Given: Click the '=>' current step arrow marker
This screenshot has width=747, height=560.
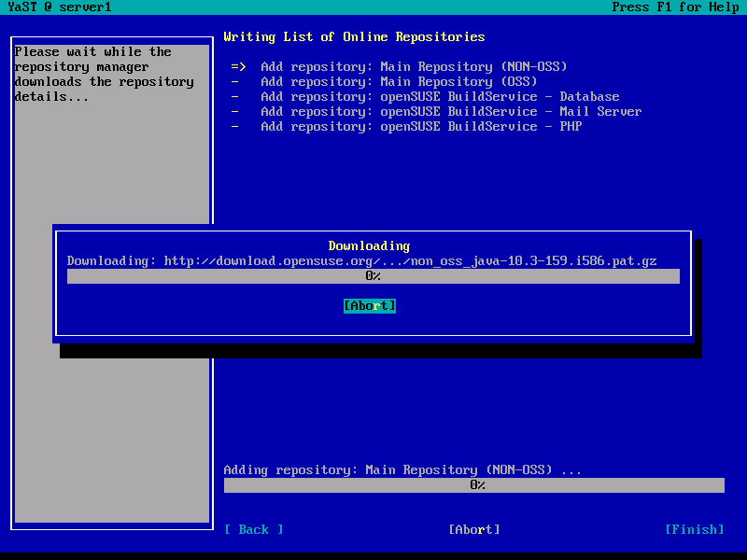Looking at the screenshot, I should point(239,66).
